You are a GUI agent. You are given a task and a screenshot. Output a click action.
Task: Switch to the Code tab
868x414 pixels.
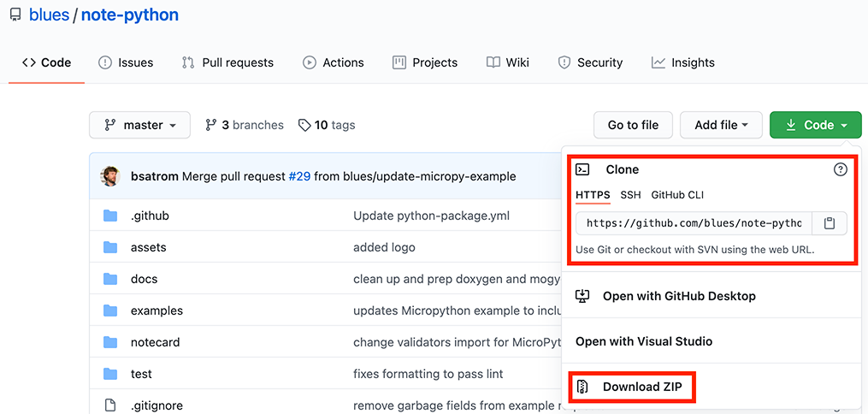[46, 62]
